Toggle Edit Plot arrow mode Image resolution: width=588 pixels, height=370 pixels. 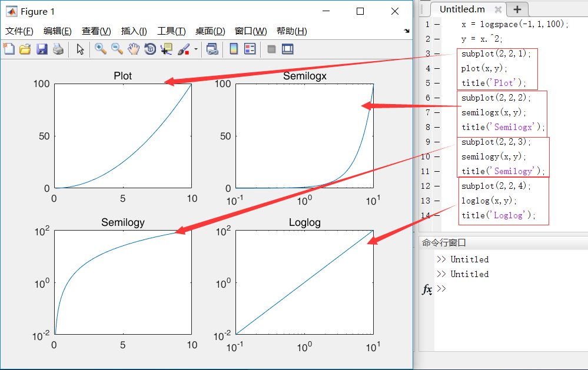pos(79,49)
